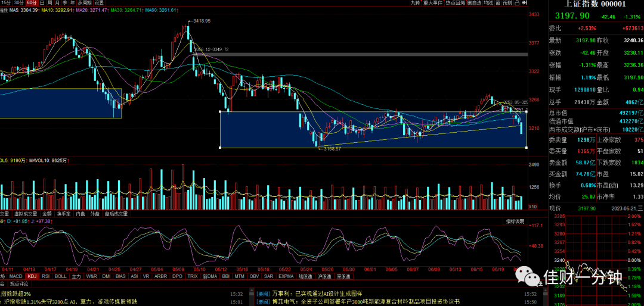
Task: Select the MTM indicator tab
Action: tap(240, 276)
